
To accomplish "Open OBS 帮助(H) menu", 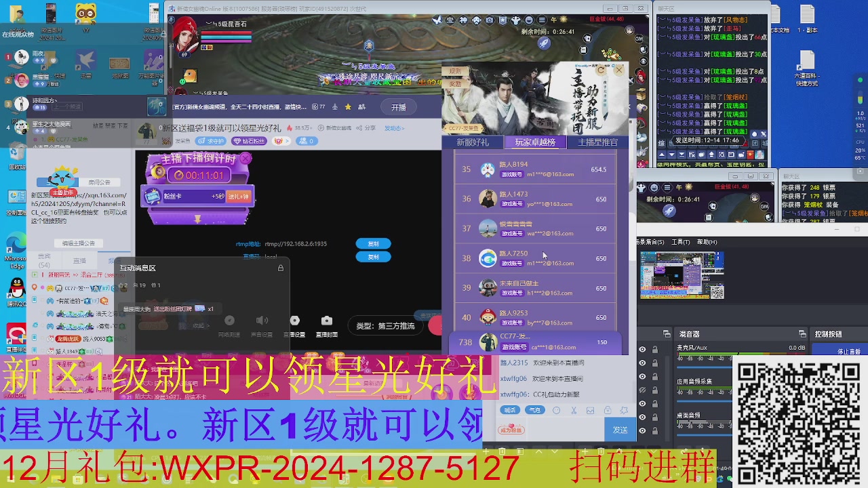I will click(x=707, y=242).
